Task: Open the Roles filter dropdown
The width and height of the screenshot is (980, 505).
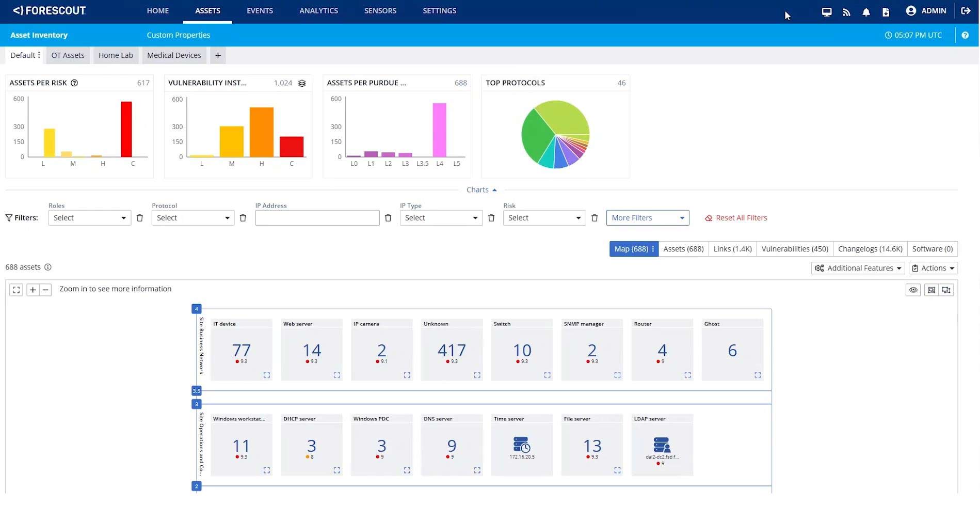Action: tap(90, 218)
